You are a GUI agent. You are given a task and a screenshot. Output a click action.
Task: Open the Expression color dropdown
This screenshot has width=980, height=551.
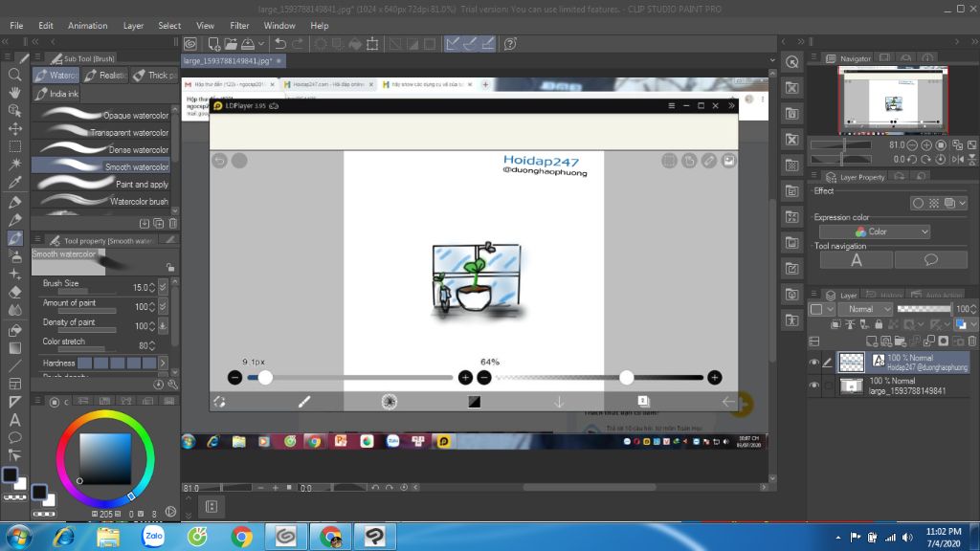click(x=875, y=231)
